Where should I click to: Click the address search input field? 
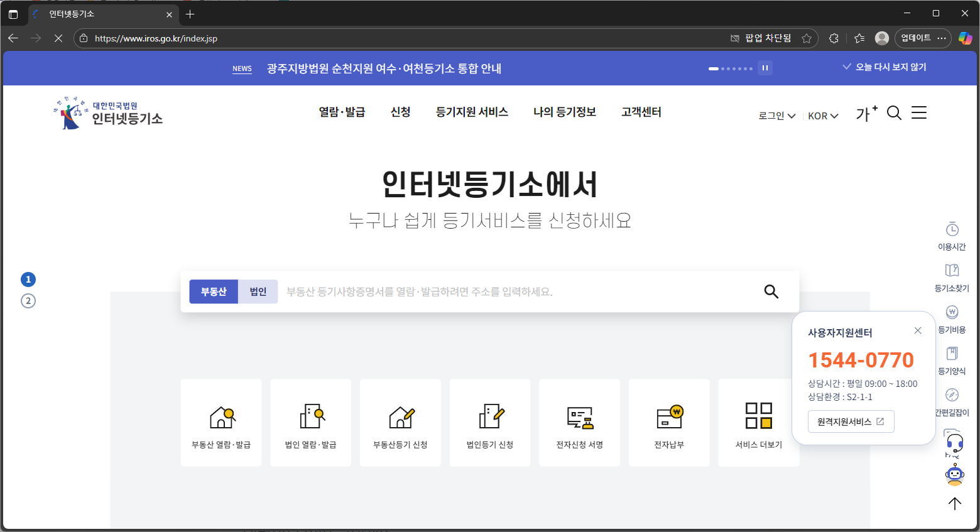tap(503, 291)
